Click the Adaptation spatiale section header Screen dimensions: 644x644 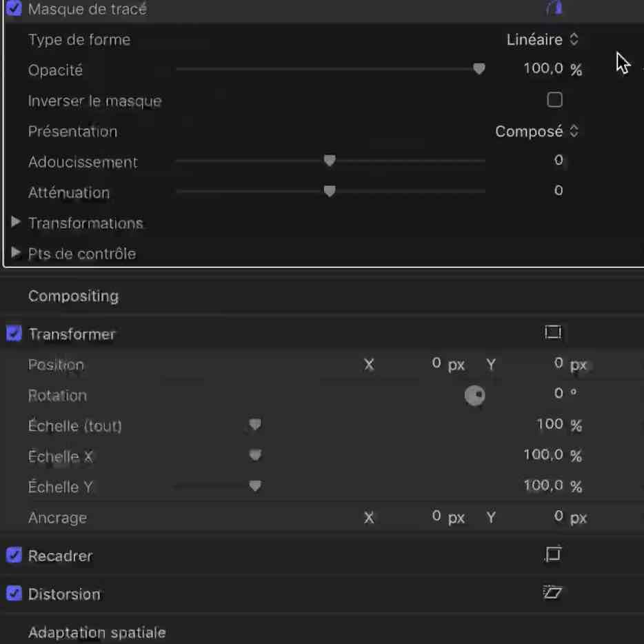[97, 632]
